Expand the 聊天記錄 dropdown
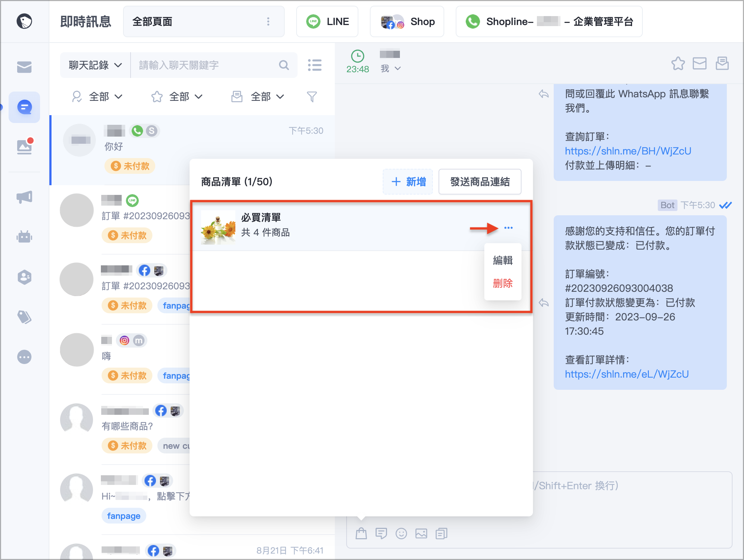The width and height of the screenshot is (744, 560). coord(95,65)
